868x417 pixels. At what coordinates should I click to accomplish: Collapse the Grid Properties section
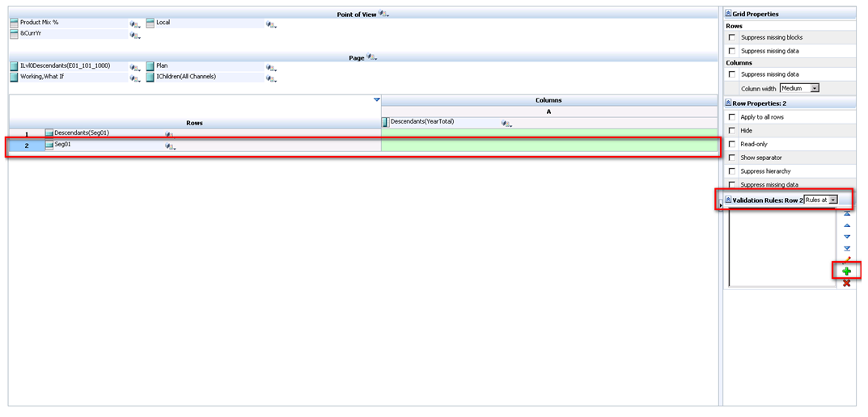click(728, 14)
